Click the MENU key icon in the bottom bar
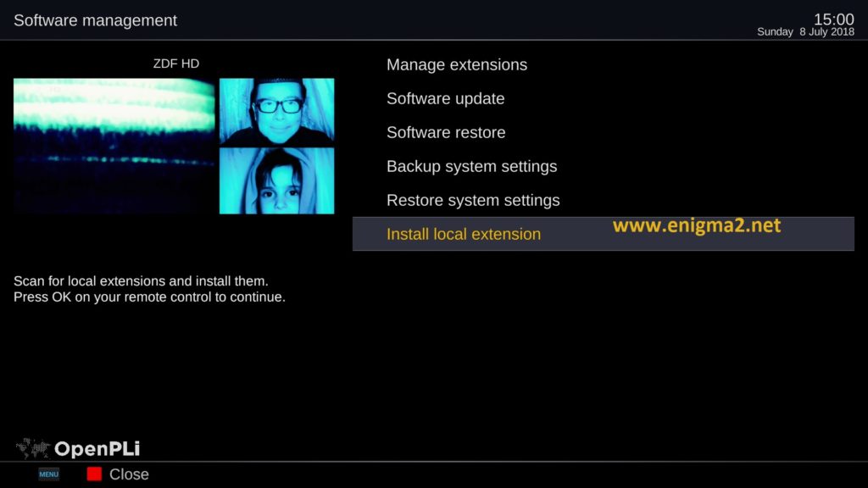Viewport: 868px width, 488px height. pyautogui.click(x=48, y=474)
